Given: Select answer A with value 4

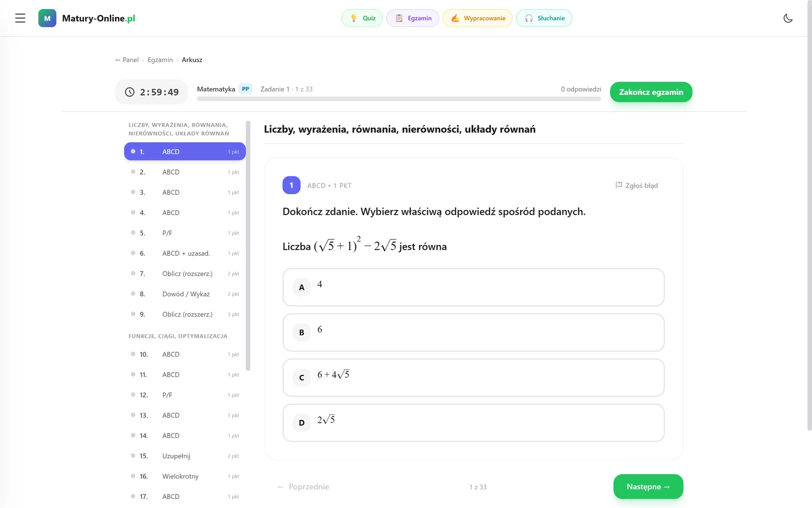Looking at the screenshot, I should click(474, 287).
